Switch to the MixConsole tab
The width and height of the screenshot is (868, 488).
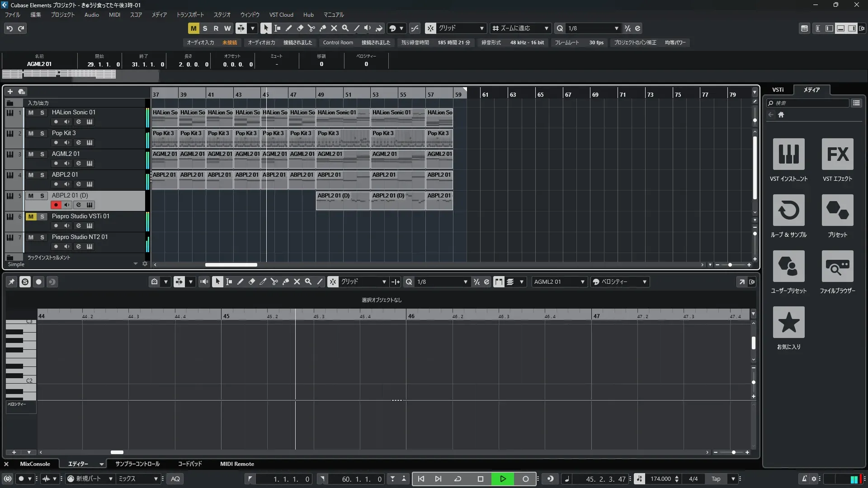click(x=35, y=464)
